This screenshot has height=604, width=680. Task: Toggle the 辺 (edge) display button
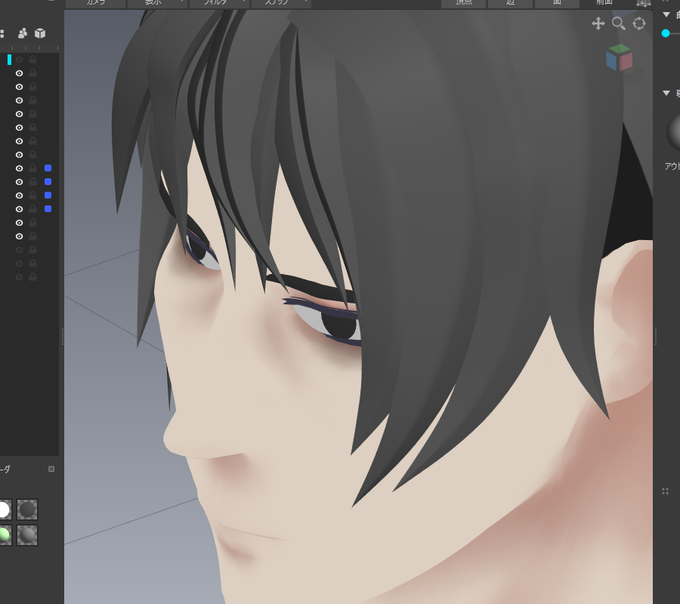click(x=510, y=3)
